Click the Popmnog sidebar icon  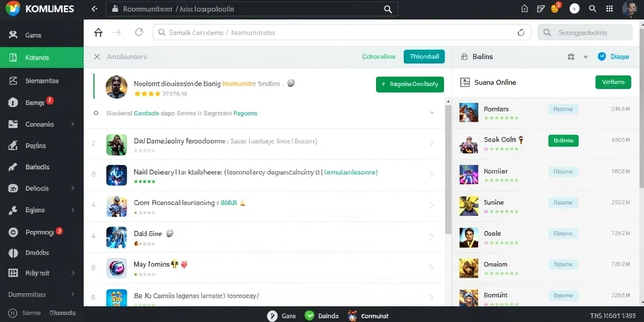pyautogui.click(x=13, y=232)
